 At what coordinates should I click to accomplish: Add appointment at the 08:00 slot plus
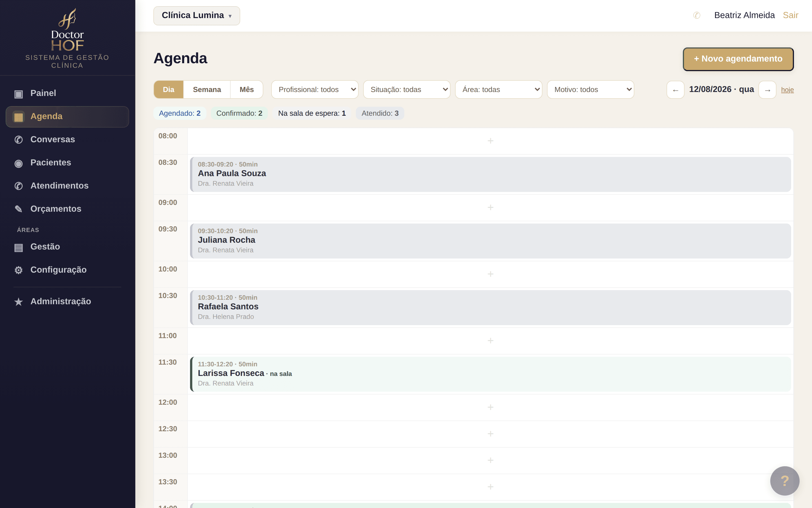click(x=490, y=141)
